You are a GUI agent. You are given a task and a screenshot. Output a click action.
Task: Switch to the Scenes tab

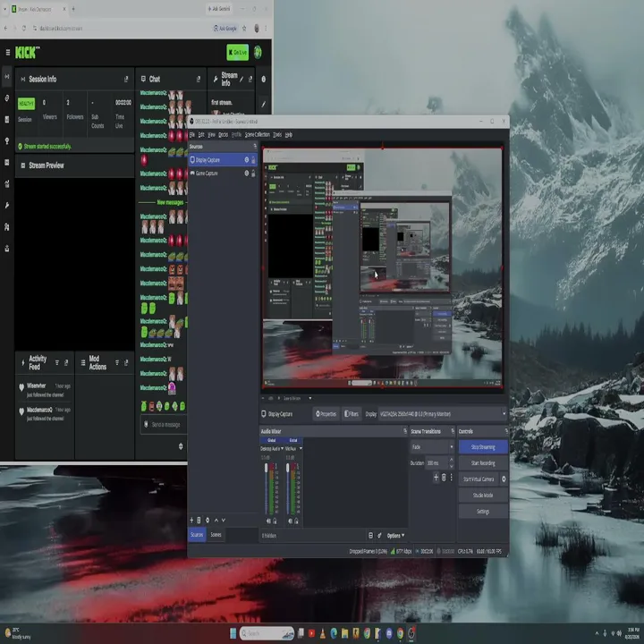tap(216, 535)
